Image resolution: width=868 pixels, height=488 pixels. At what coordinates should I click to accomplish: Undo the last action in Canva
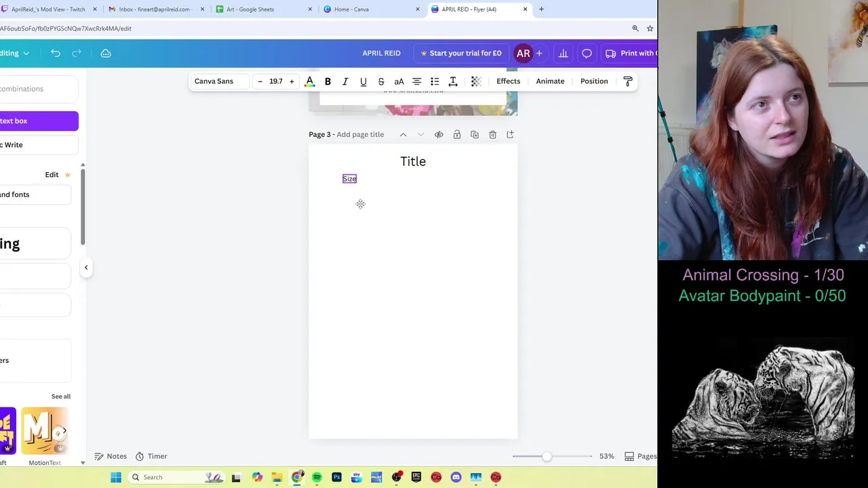coord(56,53)
